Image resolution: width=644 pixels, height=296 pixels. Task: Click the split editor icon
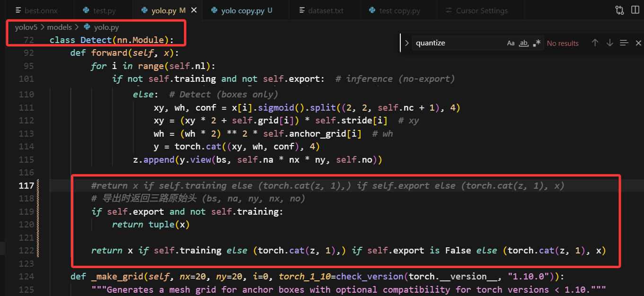pyautogui.click(x=635, y=10)
